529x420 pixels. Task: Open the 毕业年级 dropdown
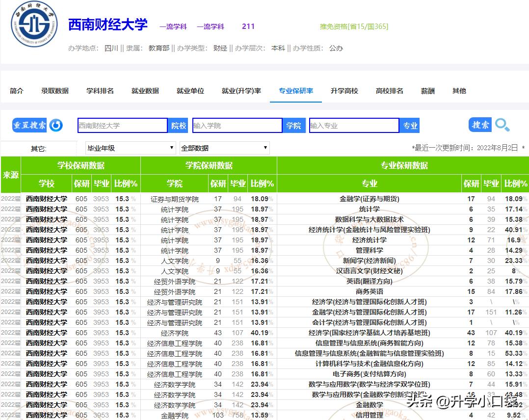(130, 147)
